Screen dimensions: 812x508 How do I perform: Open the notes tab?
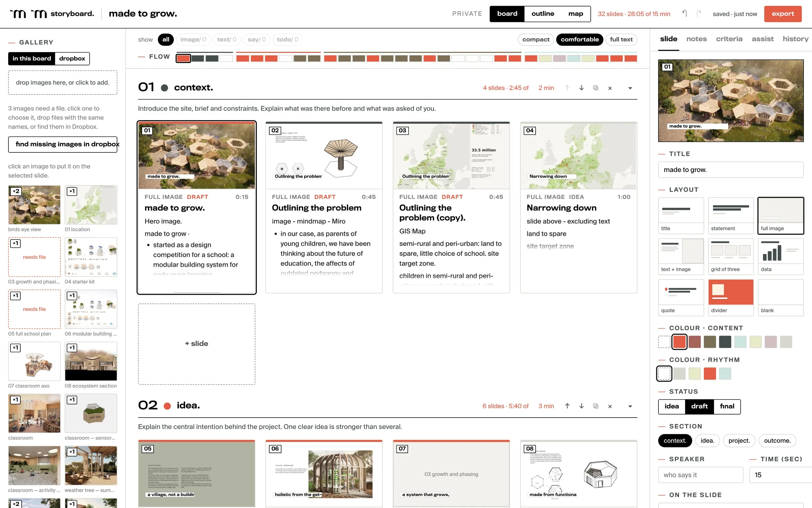(x=696, y=39)
